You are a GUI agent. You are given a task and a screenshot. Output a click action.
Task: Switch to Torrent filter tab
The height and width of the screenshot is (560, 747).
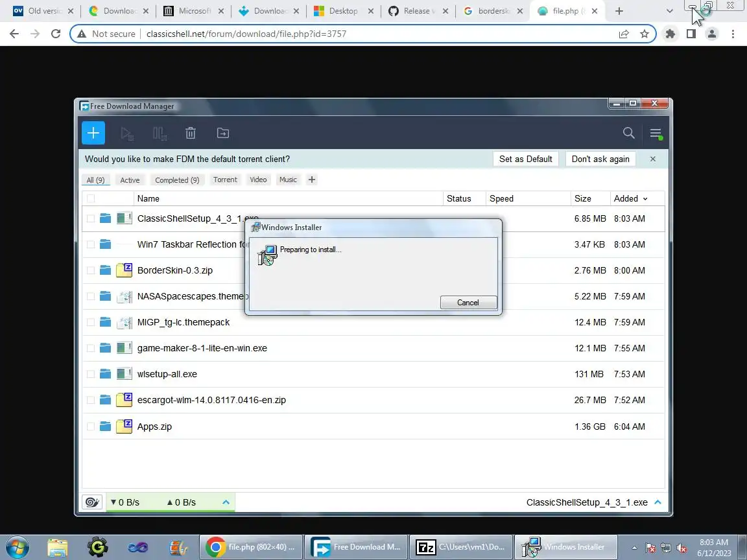pyautogui.click(x=225, y=180)
